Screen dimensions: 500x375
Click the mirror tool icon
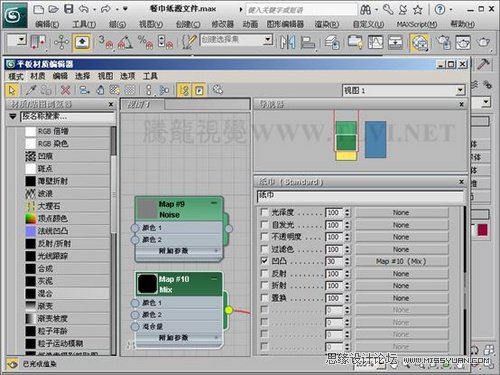[287, 42]
